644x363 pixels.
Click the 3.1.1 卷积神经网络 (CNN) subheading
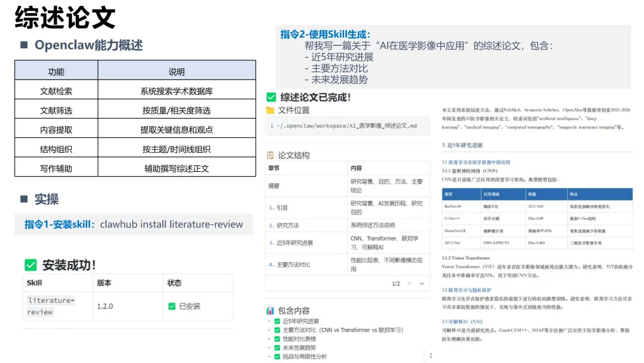(x=469, y=171)
